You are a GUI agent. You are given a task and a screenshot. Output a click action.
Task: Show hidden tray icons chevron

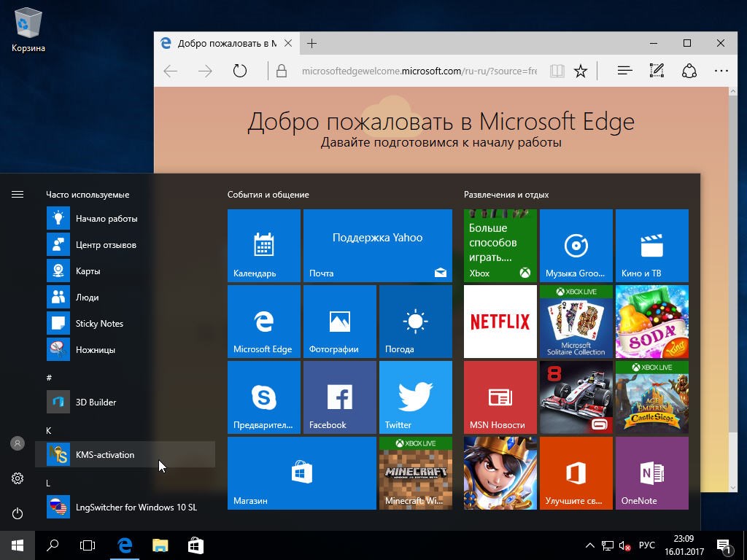[x=589, y=545]
